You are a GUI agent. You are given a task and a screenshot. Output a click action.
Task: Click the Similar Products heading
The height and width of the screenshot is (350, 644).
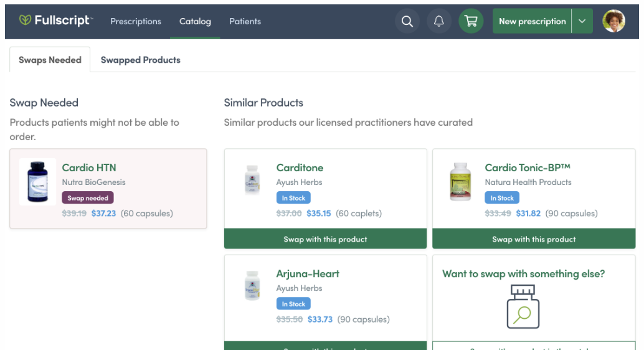263,103
